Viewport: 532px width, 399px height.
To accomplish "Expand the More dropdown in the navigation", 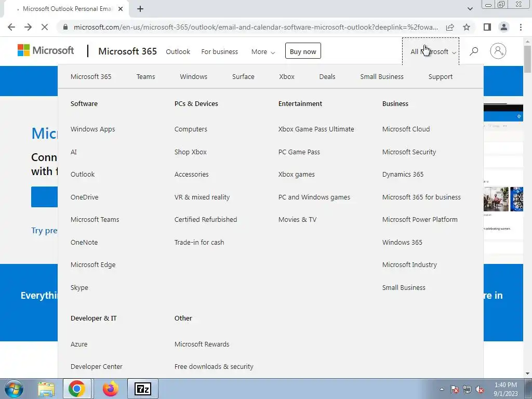I will (263, 51).
